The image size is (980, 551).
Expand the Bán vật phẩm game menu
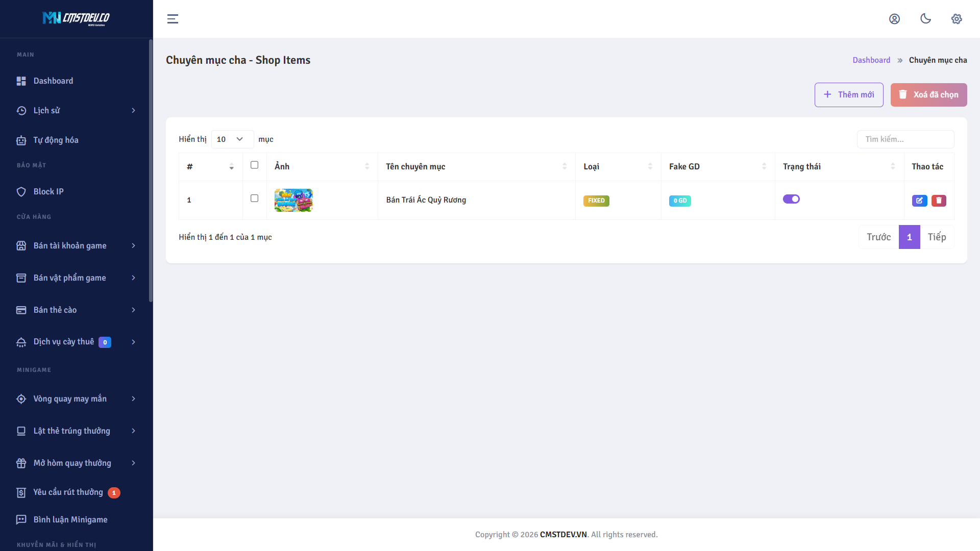pos(69,278)
